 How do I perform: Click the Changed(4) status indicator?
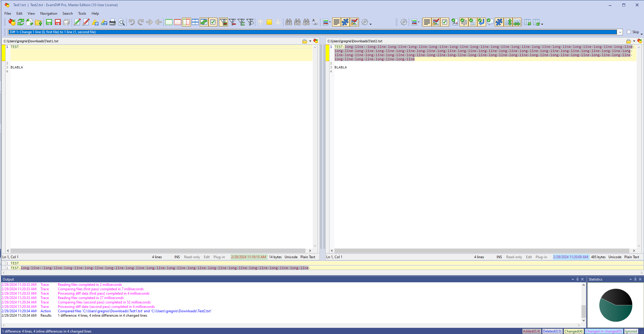coord(573,331)
